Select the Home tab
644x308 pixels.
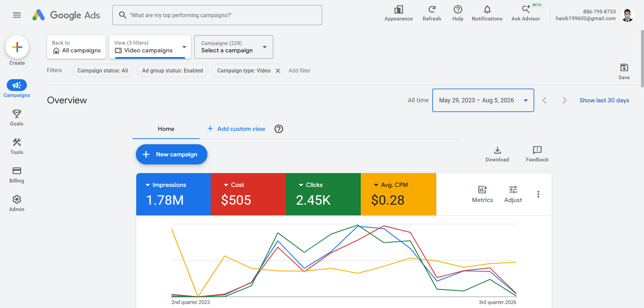pyautogui.click(x=166, y=129)
